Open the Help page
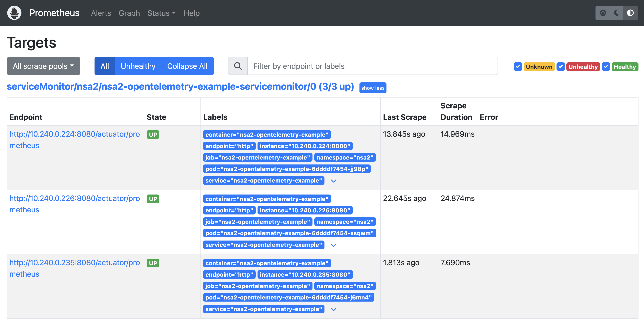 pyautogui.click(x=192, y=13)
